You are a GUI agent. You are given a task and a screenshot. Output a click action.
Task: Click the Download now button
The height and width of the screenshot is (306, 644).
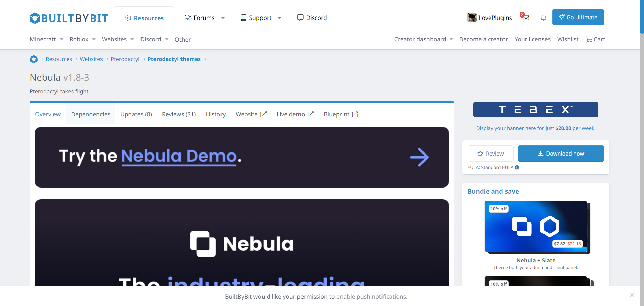[x=561, y=154]
